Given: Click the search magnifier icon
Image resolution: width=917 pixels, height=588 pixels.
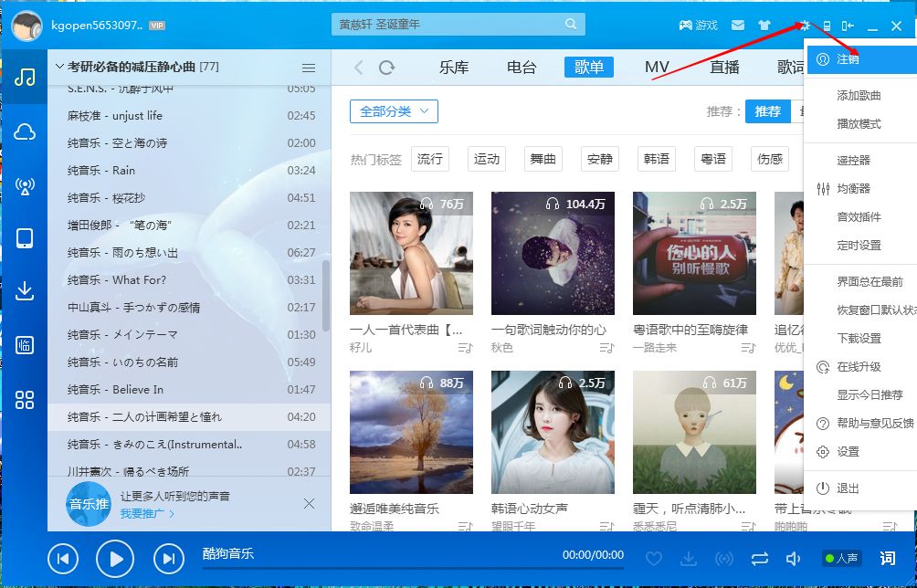Looking at the screenshot, I should click(571, 25).
